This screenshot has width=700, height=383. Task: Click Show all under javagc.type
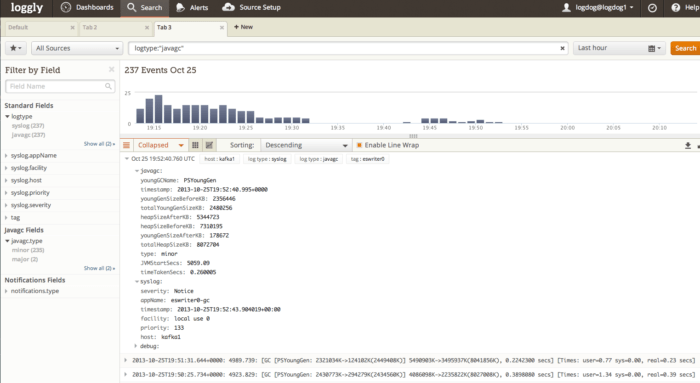tap(99, 268)
